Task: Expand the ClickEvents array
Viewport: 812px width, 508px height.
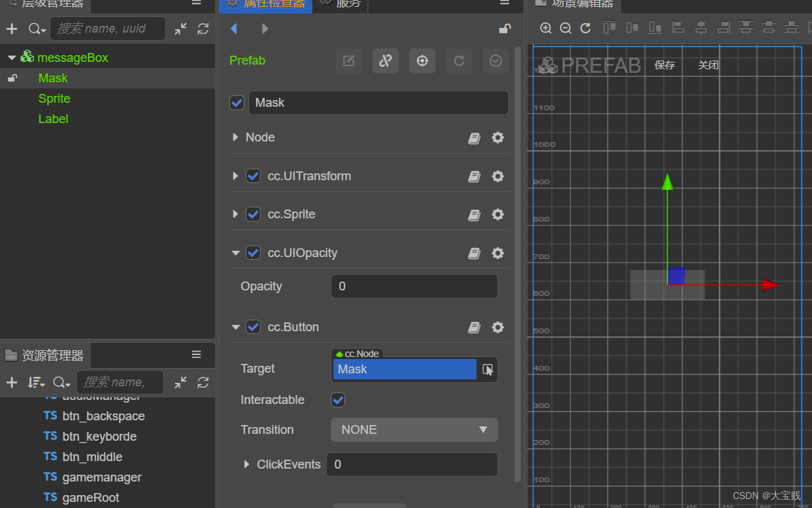Action: pos(247,464)
